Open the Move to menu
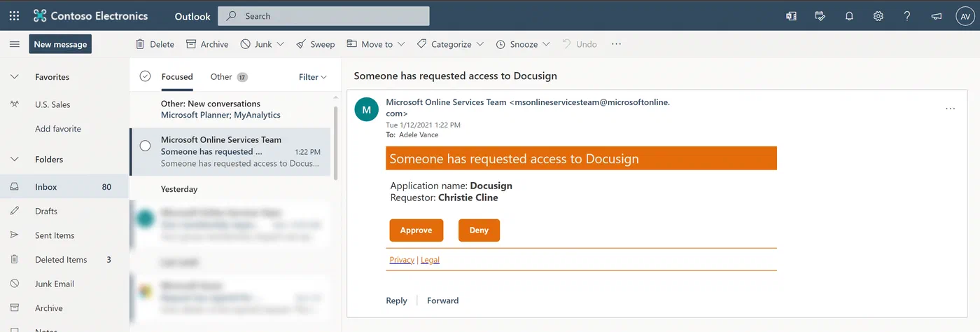This screenshot has width=980, height=332. pos(376,44)
